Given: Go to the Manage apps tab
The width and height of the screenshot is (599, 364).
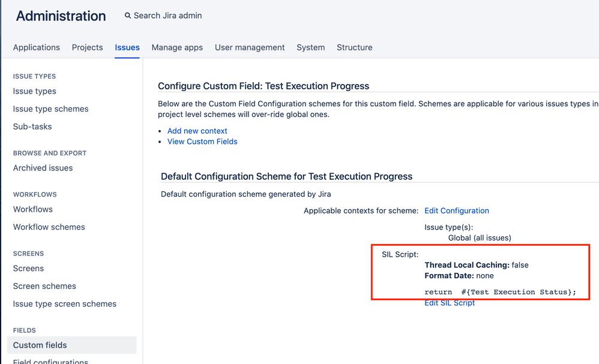Looking at the screenshot, I should click(x=177, y=47).
